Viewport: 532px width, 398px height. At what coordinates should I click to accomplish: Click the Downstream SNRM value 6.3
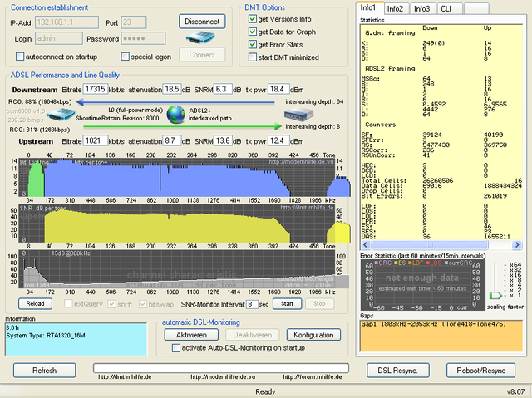point(223,89)
